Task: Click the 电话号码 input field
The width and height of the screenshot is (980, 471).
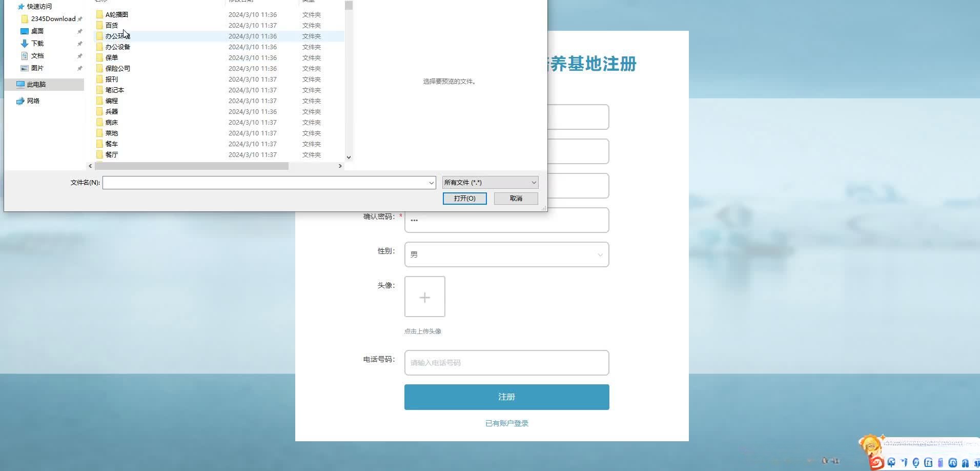Action: click(506, 363)
